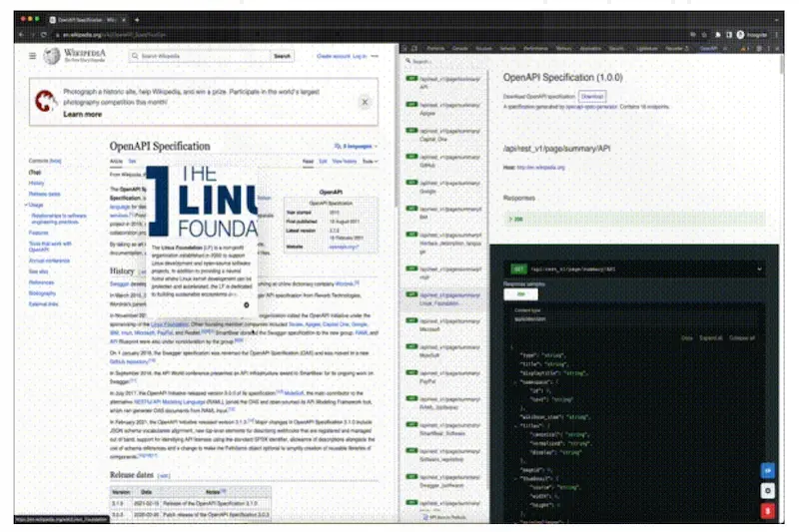Hide the Contents sidebar
This screenshot has width=799, height=532.
tap(55, 161)
